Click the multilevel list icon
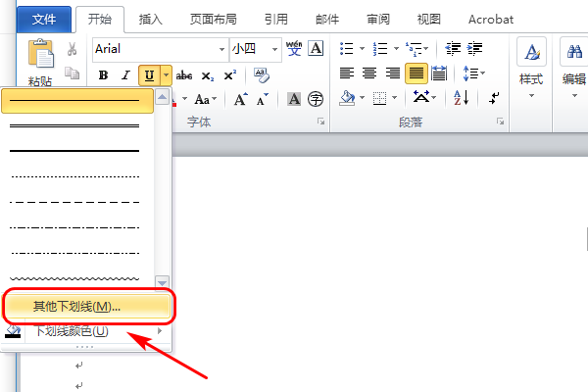This screenshot has height=392, width=588. (x=414, y=49)
